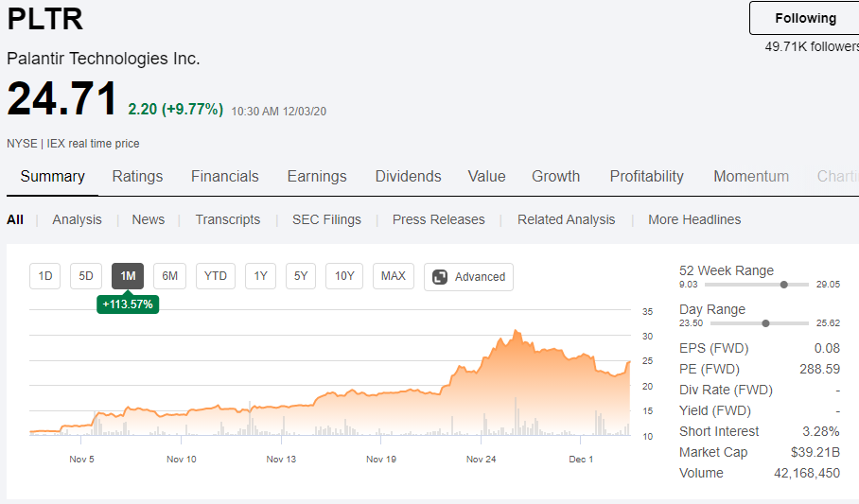Switch to the Ratings tab
Image resolution: width=859 pixels, height=504 pixels.
(x=137, y=177)
